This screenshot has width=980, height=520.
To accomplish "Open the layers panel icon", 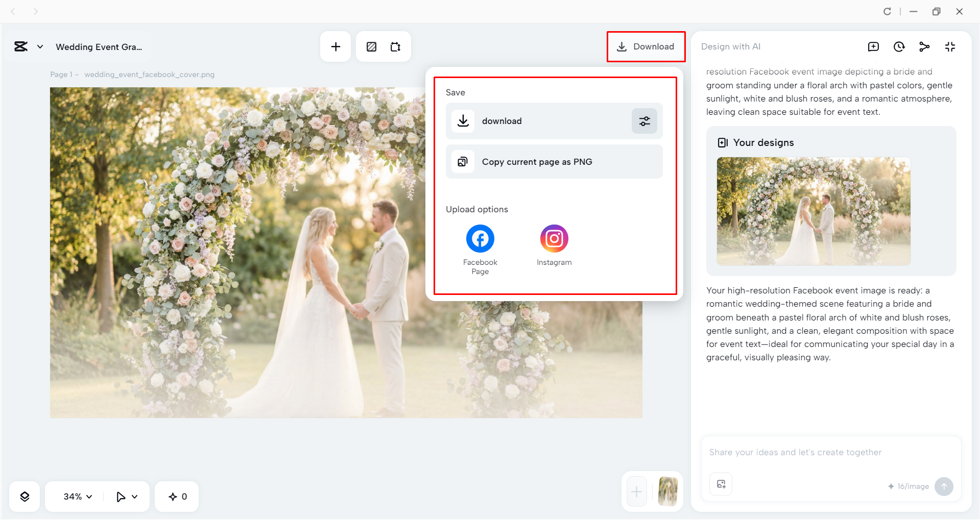I will point(25,497).
